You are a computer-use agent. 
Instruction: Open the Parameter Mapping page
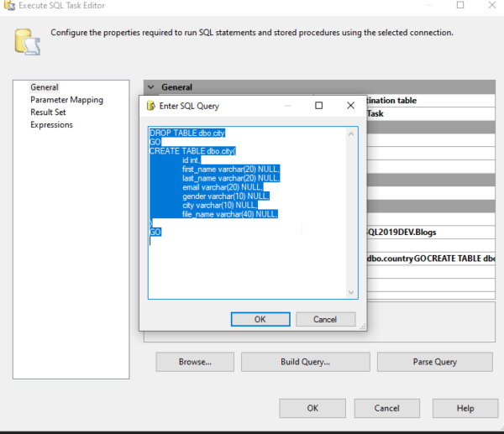(x=66, y=100)
